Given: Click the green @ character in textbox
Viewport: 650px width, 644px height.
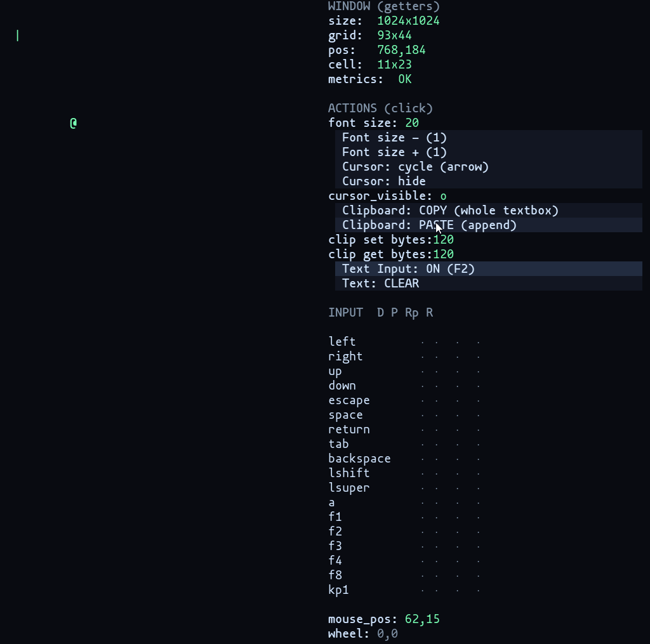Looking at the screenshot, I should (74, 123).
